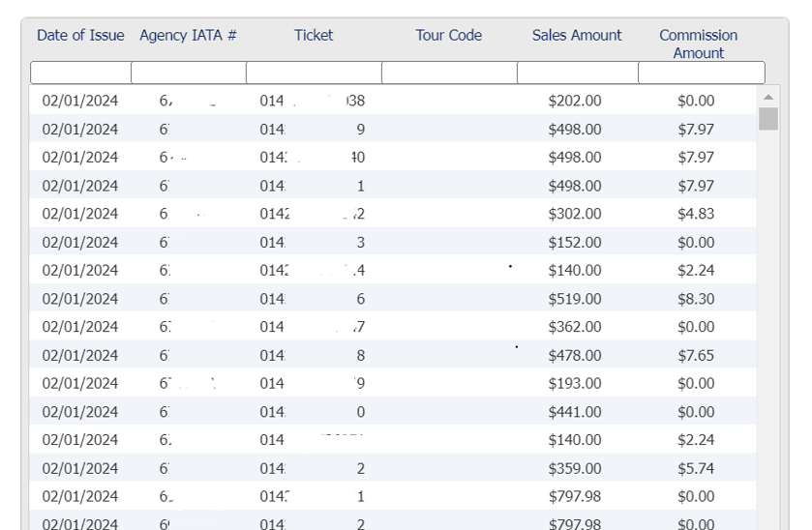Viewport: 812px width, 530px height.
Task: Click the Ticket column header
Action: tap(314, 36)
